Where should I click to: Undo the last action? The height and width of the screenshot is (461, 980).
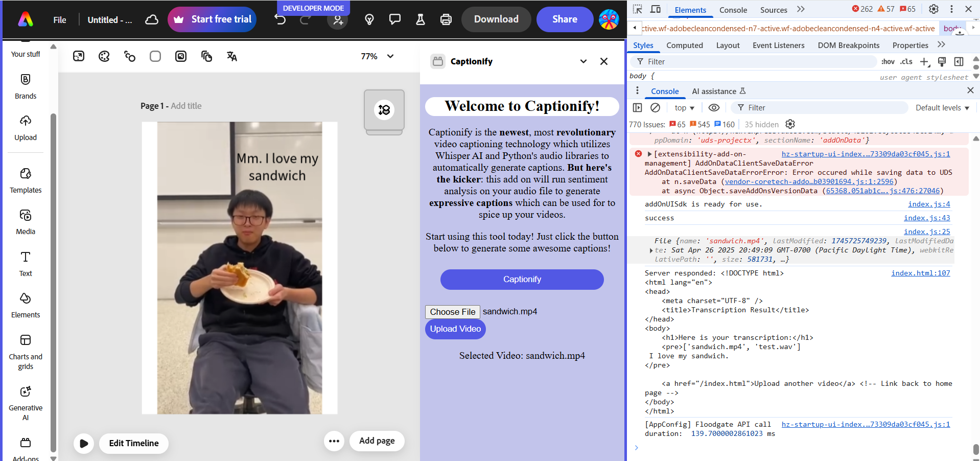[280, 19]
